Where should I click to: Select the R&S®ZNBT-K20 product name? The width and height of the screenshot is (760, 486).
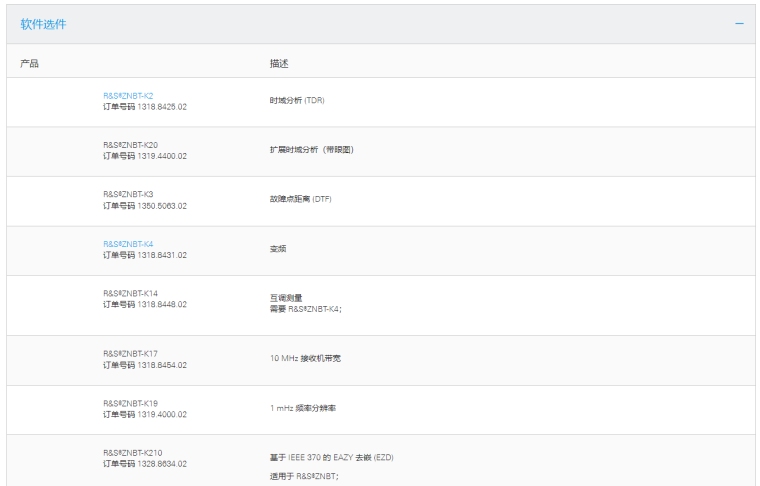[130, 145]
